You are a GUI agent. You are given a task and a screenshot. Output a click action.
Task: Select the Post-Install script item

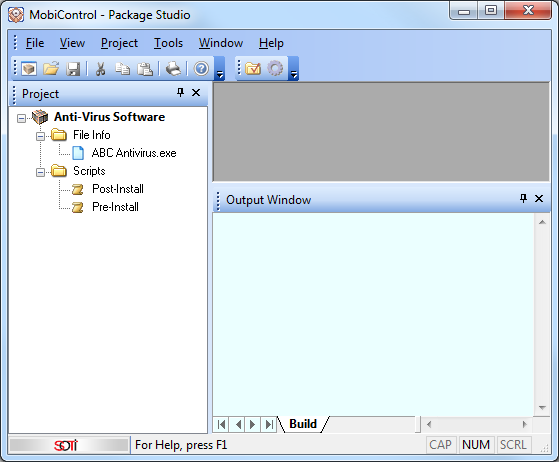[x=118, y=189]
